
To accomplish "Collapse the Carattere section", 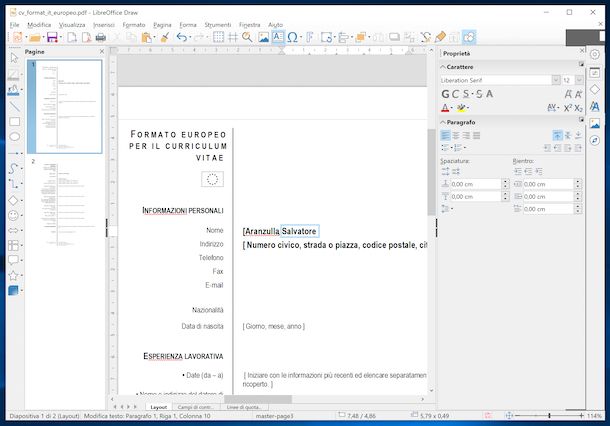I will (443, 67).
